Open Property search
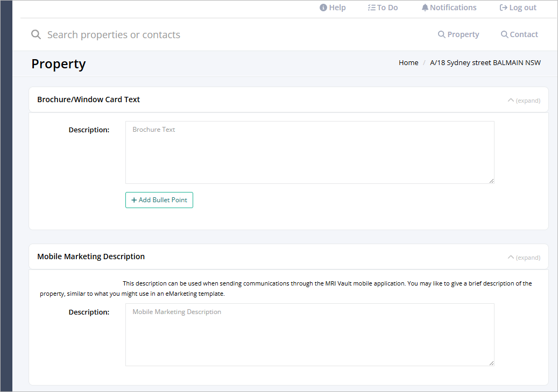 pyautogui.click(x=458, y=34)
